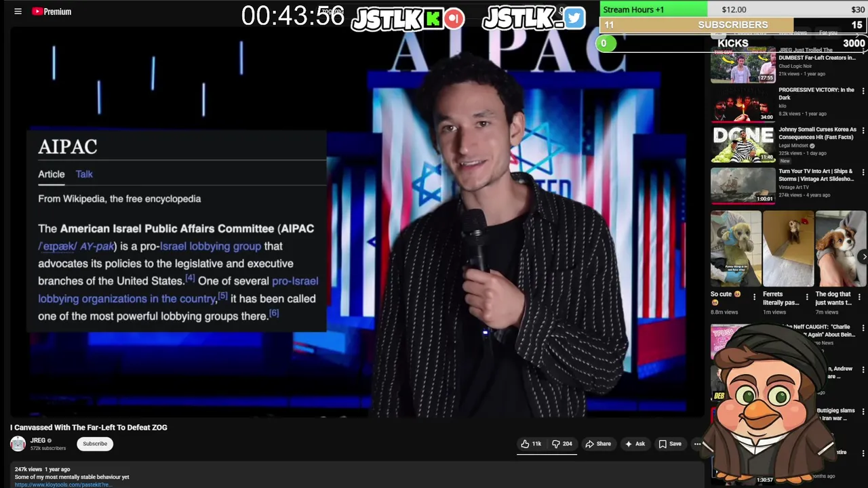Open JREG channel name link
The width and height of the screenshot is (868, 488).
(38, 441)
